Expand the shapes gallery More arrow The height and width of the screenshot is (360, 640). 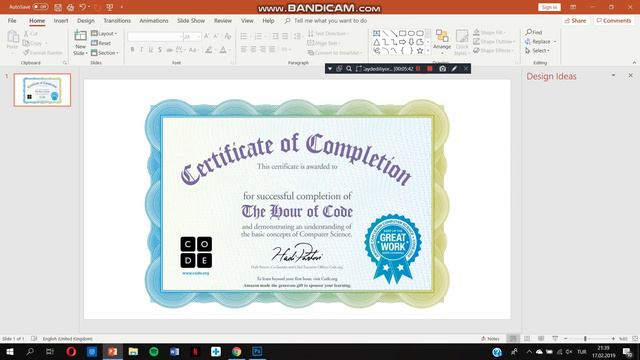click(x=428, y=51)
